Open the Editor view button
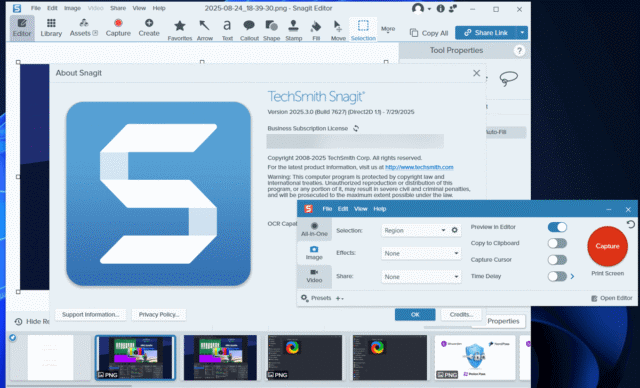This screenshot has width=640, height=388. tap(22, 28)
